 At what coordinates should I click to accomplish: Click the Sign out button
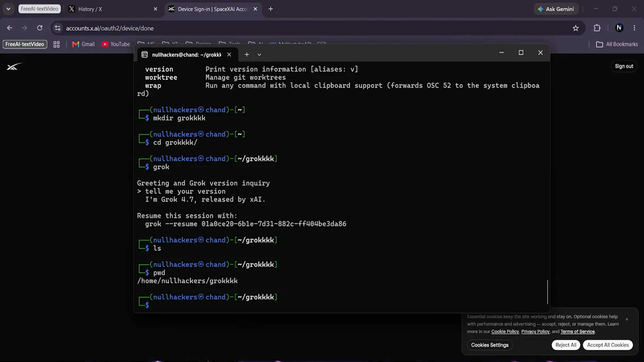tap(624, 66)
